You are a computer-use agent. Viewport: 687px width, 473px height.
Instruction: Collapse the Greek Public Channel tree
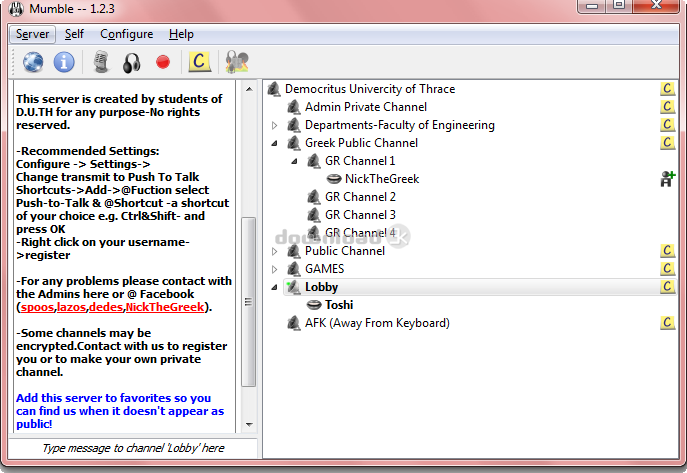pos(275,143)
